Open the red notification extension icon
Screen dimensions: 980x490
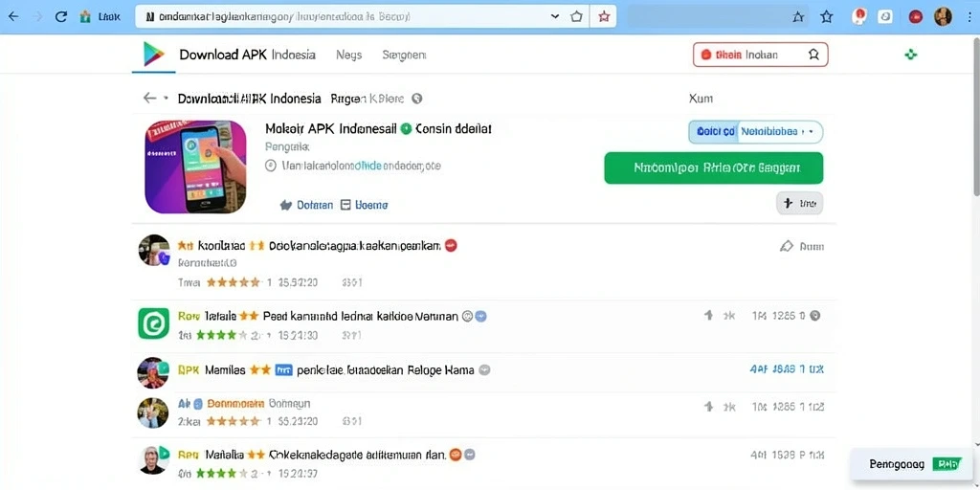860,16
